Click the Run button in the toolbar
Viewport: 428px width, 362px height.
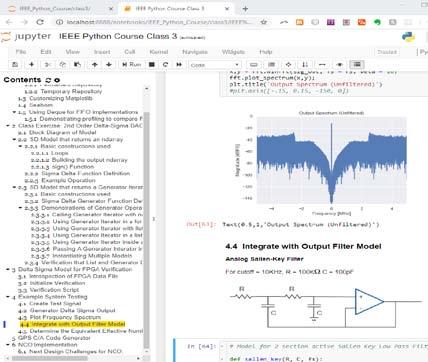point(131,64)
